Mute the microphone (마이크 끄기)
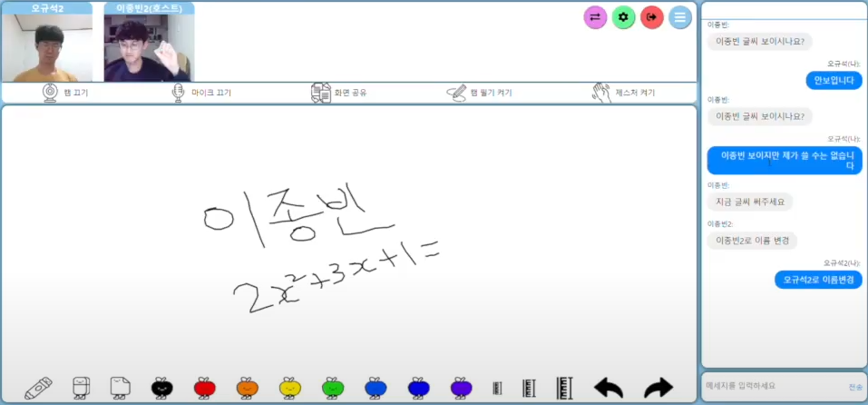 200,94
